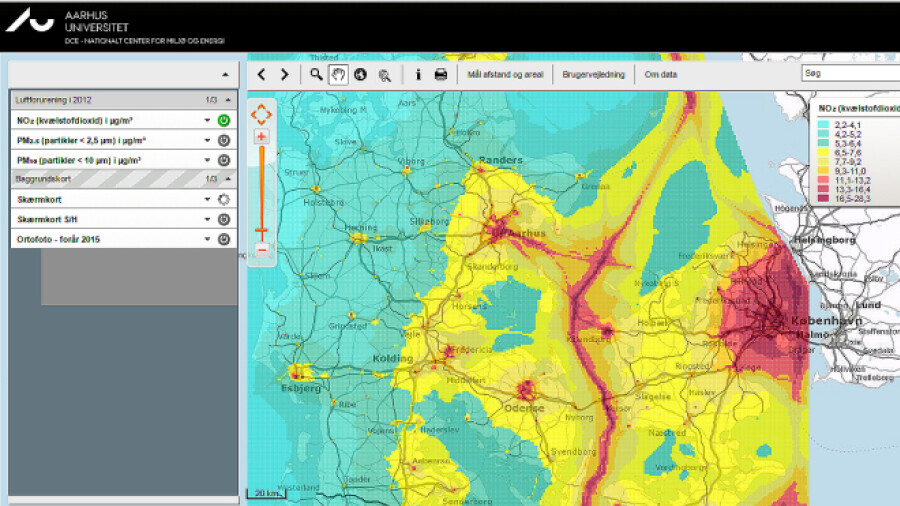900x506 pixels.
Task: Click the Om data link
Action: coord(661,74)
